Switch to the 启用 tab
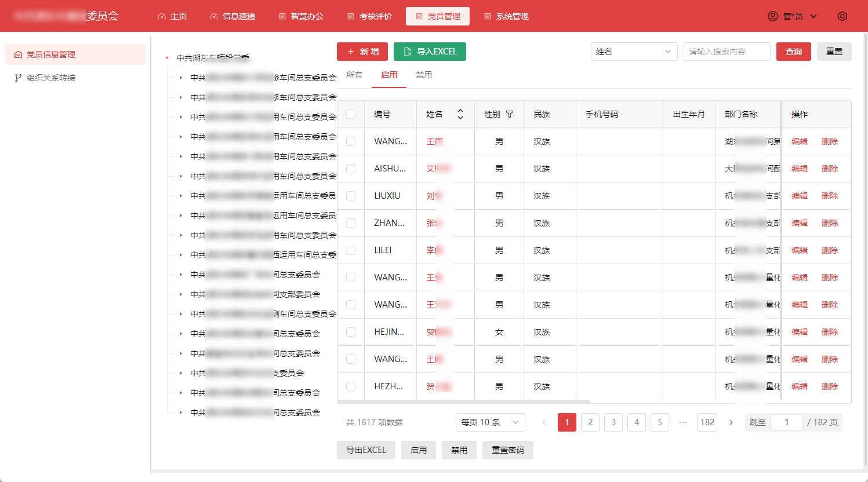This screenshot has width=868, height=482. pos(389,75)
